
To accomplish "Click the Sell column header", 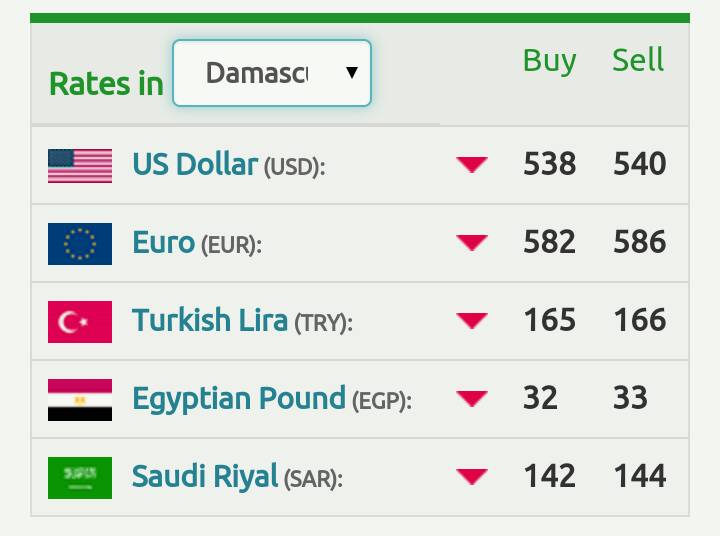I will coord(638,59).
